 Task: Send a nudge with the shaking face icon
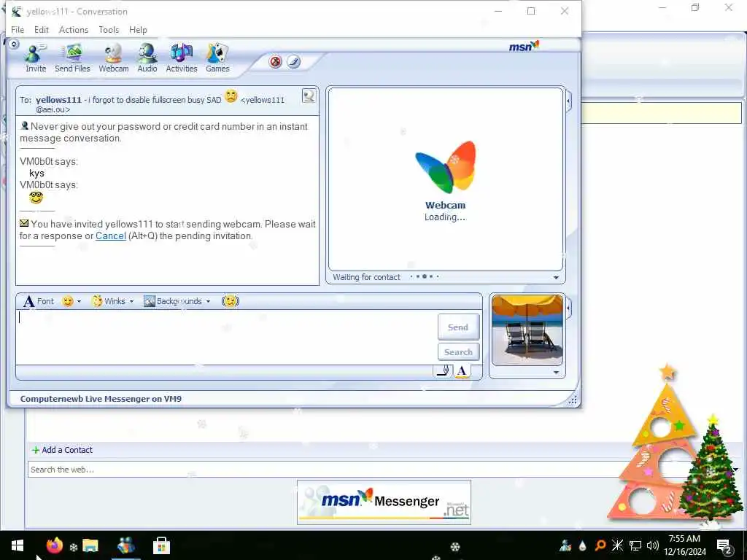[230, 301]
